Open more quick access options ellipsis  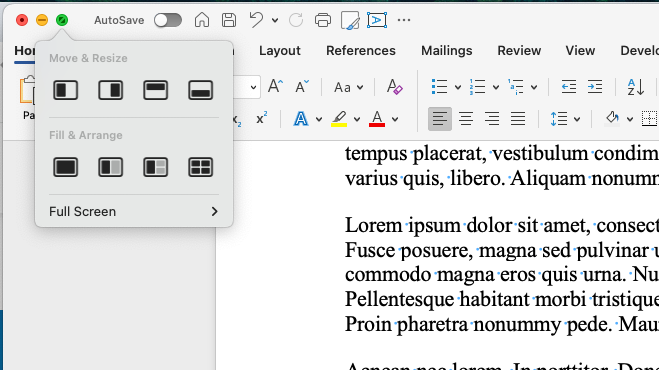point(404,20)
